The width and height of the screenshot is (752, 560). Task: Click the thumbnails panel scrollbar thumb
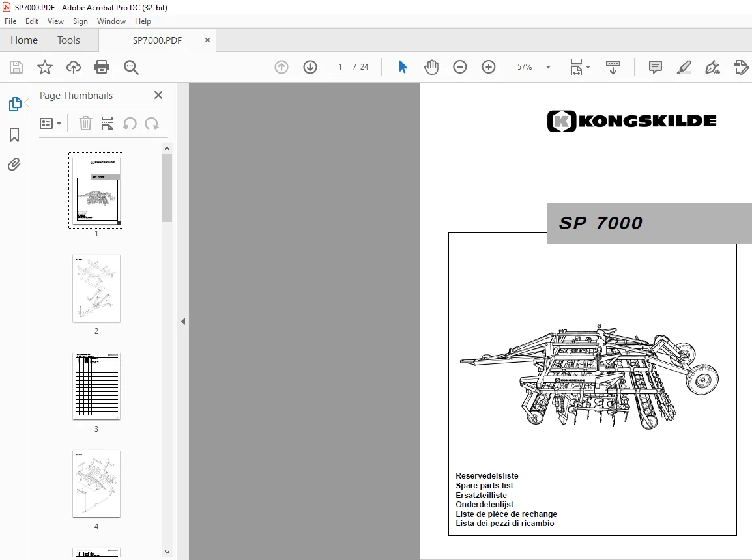pos(167,188)
